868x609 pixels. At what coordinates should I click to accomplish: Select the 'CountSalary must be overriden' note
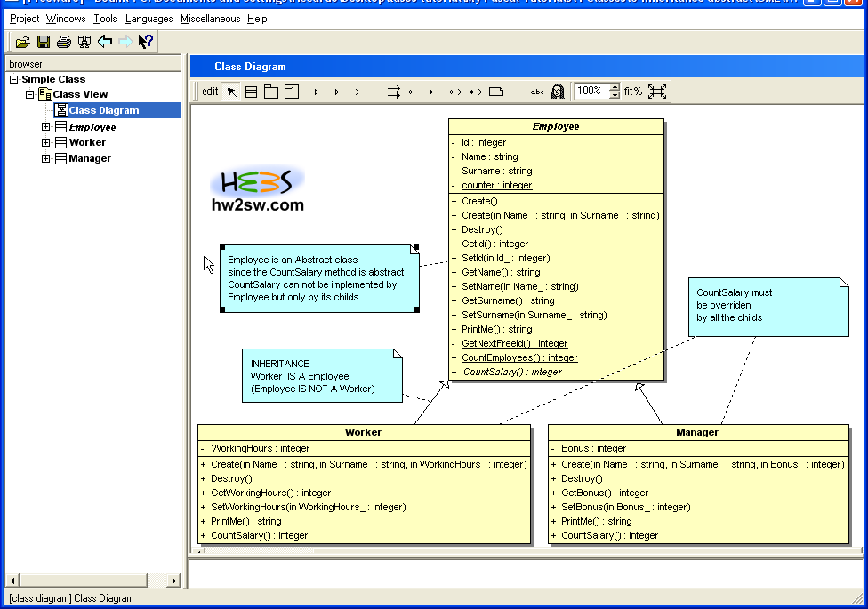pyautogui.click(x=768, y=307)
